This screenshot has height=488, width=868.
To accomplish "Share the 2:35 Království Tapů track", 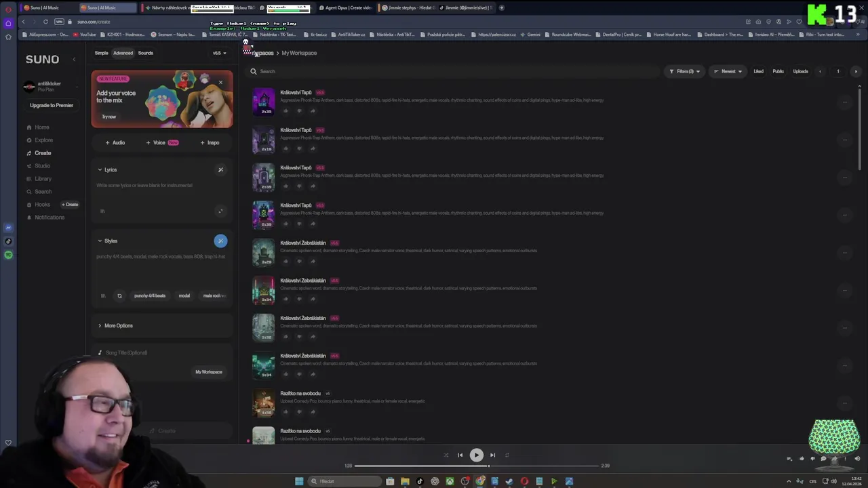I will click(313, 111).
